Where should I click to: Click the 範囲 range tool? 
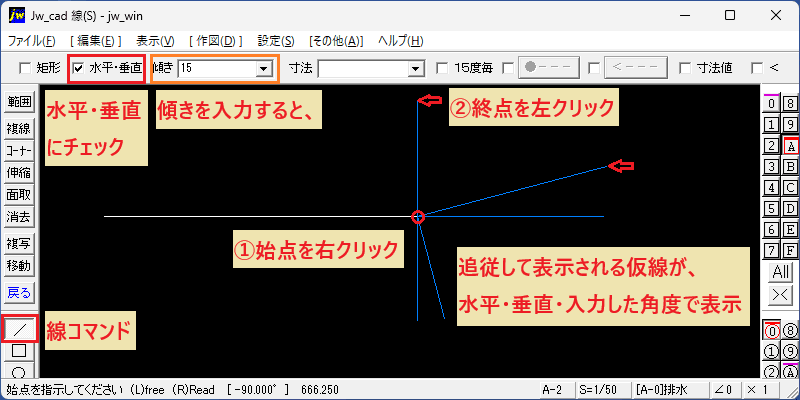pos(19,102)
